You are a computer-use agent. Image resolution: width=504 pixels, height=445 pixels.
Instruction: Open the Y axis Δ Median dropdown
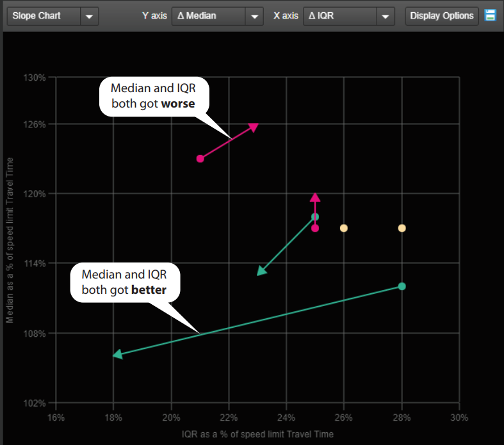pos(209,15)
